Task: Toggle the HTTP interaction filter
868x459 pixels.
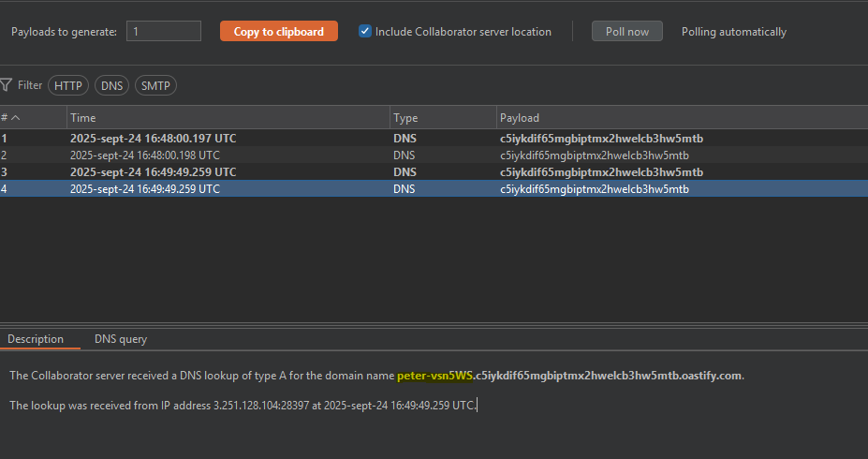Action: [x=68, y=85]
